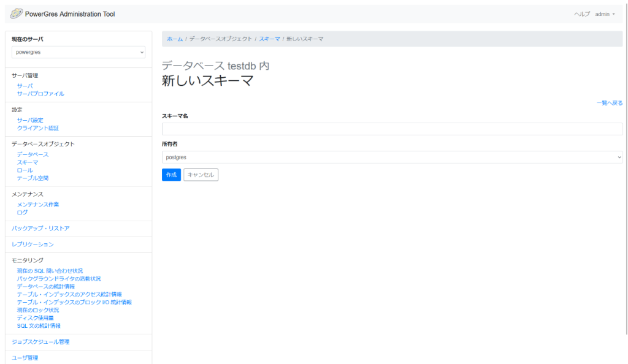This screenshot has height=364, width=628.
Task: Open サーバ in the sidebar
Action: tap(25, 86)
